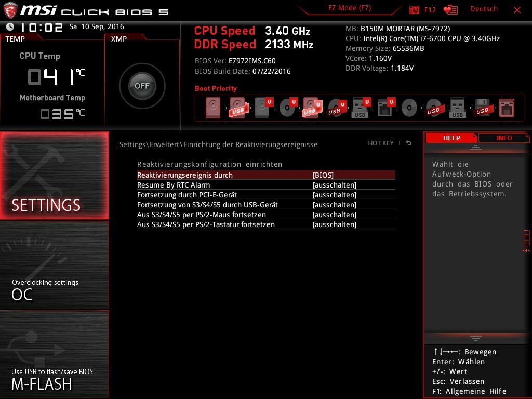Click the 10:02 system time display
Screen dimensions: 532x399
tap(42, 27)
